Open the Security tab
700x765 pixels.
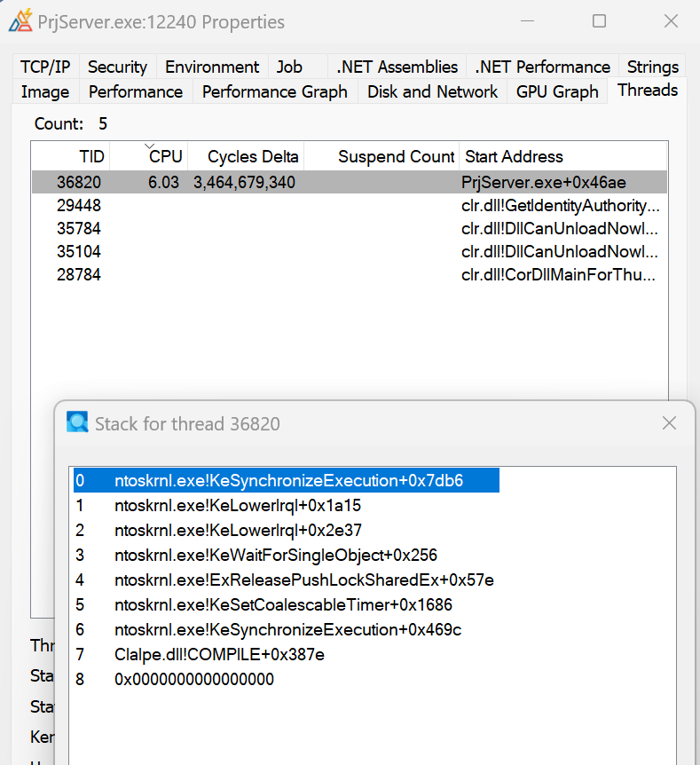[117, 67]
